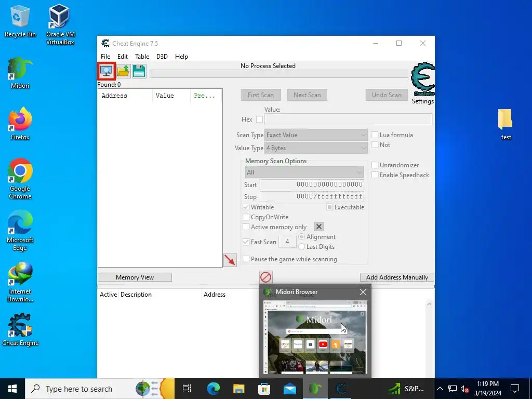Enable the Not checkbox

pos(375,144)
